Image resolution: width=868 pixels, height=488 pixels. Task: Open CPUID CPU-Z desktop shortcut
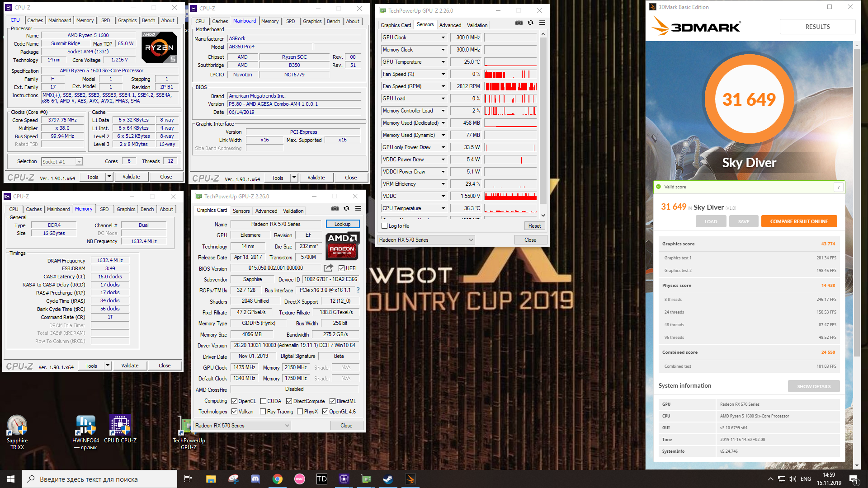click(120, 429)
